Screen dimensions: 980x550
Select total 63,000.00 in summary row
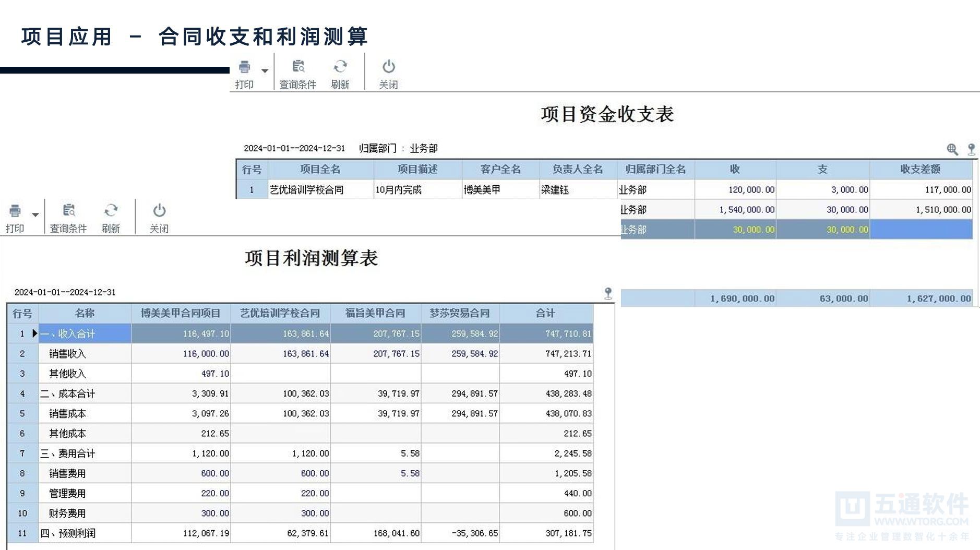click(x=823, y=298)
